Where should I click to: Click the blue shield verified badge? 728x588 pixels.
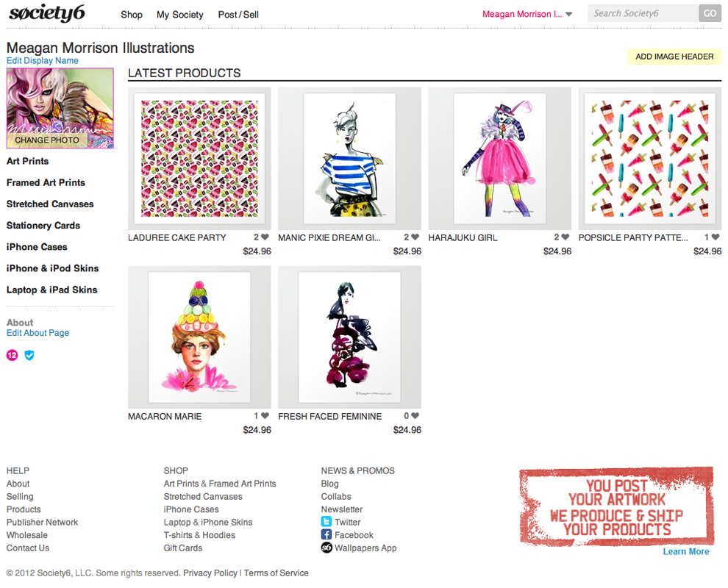[x=29, y=356]
